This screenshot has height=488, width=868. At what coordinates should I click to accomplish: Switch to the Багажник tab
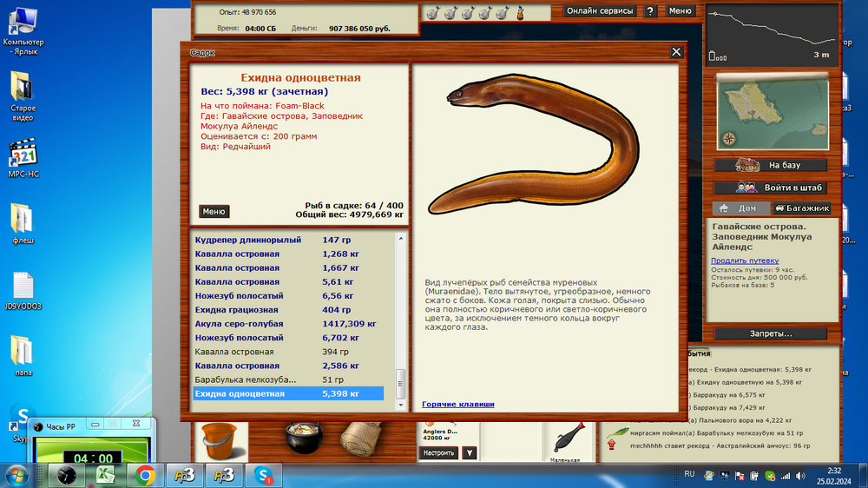(801, 208)
